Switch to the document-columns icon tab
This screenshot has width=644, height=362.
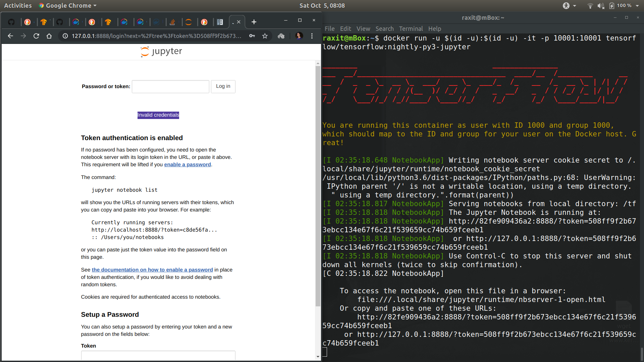click(x=220, y=22)
